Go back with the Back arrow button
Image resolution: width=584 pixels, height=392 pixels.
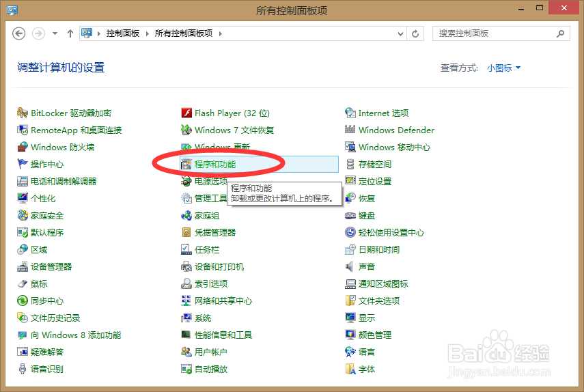coord(19,33)
